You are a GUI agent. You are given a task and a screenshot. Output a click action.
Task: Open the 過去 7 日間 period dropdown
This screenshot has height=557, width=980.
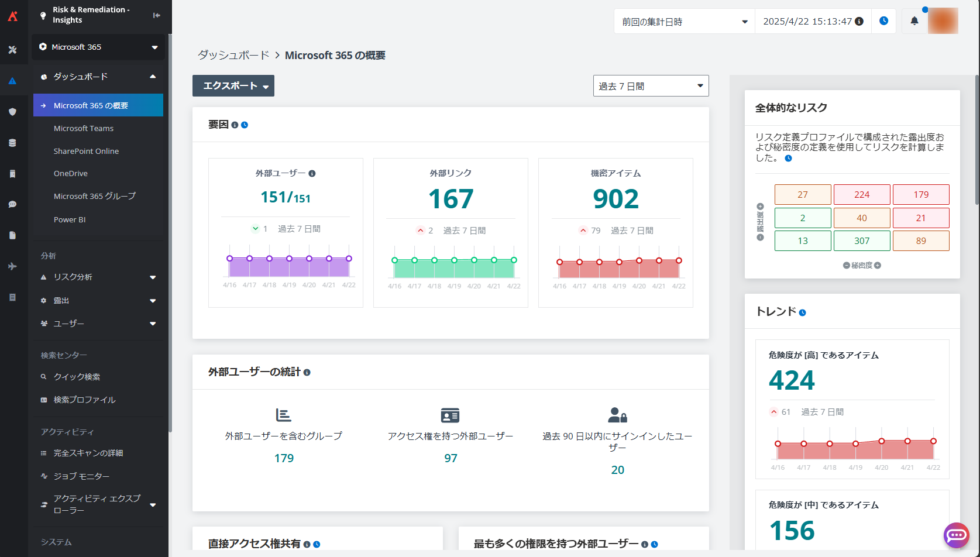click(x=651, y=85)
